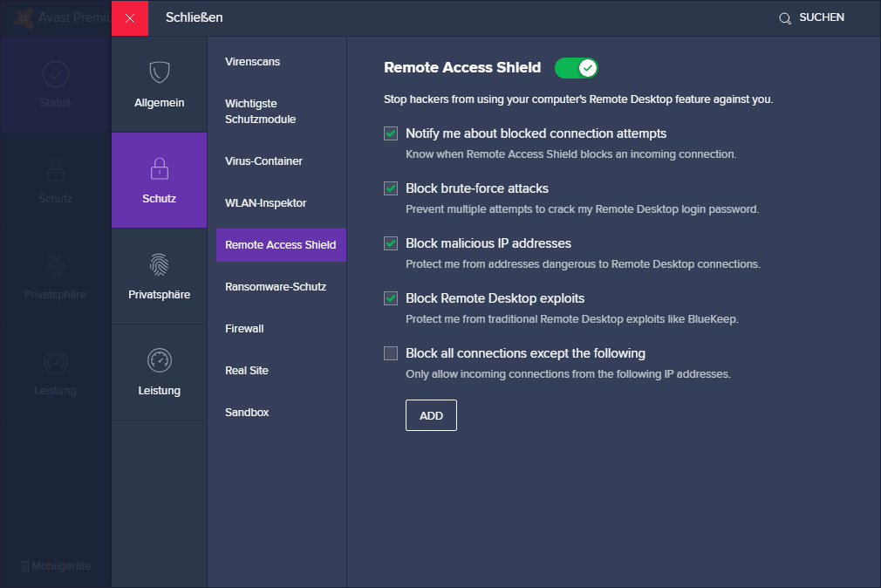Click the red X close icon
The height and width of the screenshot is (588, 881).
point(130,18)
